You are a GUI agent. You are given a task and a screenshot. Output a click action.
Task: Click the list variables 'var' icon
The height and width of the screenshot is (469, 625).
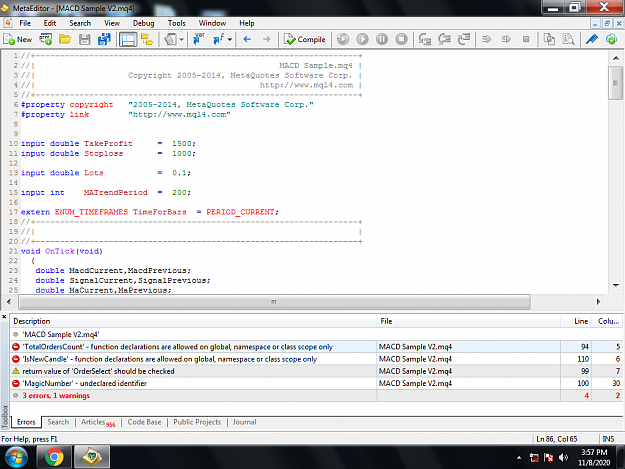point(199,39)
